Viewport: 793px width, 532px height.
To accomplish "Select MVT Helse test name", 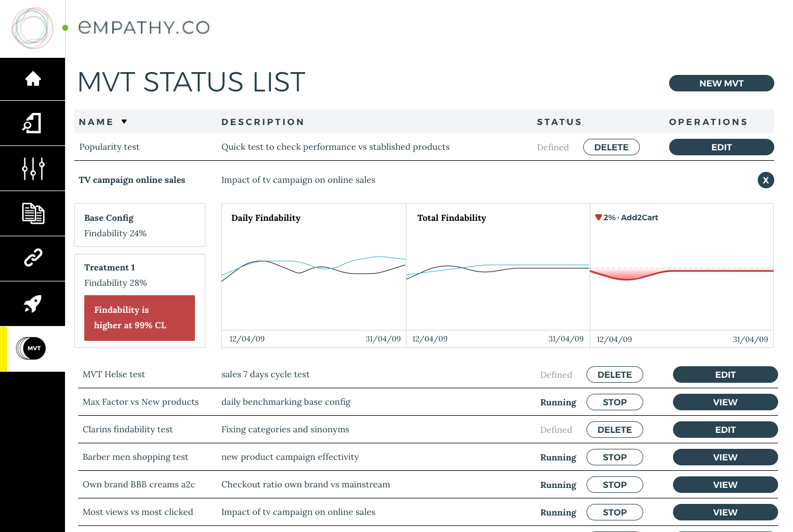I will tap(113, 374).
